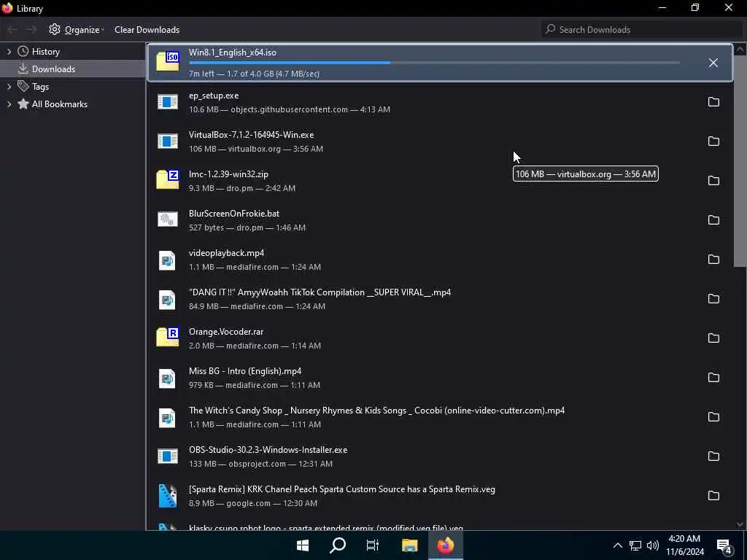
Task: Open folder for lmc-1.2.39-win32.zip
Action: (x=713, y=181)
